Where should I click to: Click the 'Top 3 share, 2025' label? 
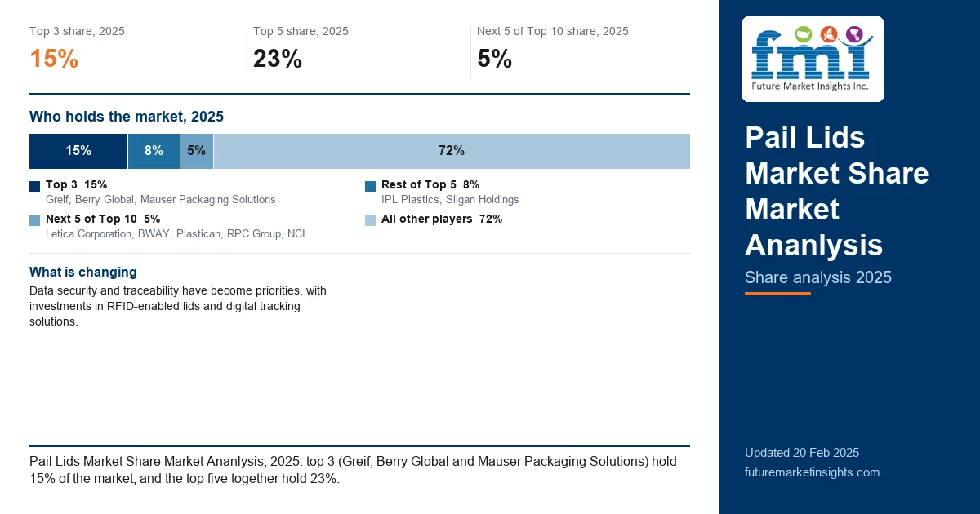(77, 31)
